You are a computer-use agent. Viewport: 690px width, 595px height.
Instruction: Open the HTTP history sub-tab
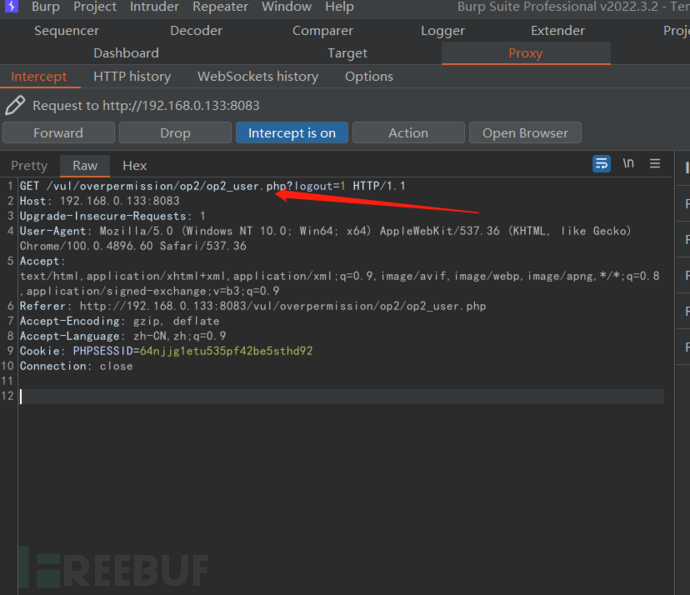132,77
